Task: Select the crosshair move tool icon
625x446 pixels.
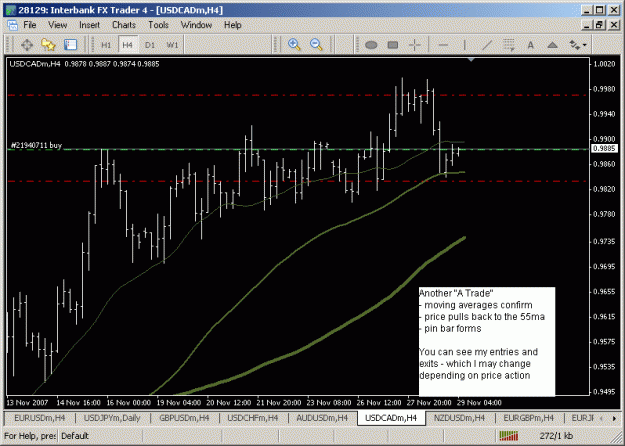Action: click(27, 45)
